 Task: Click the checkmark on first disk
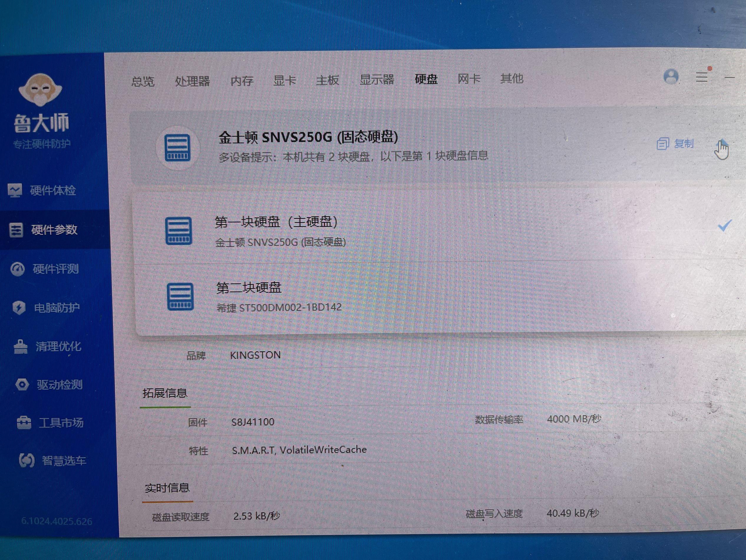point(724,225)
